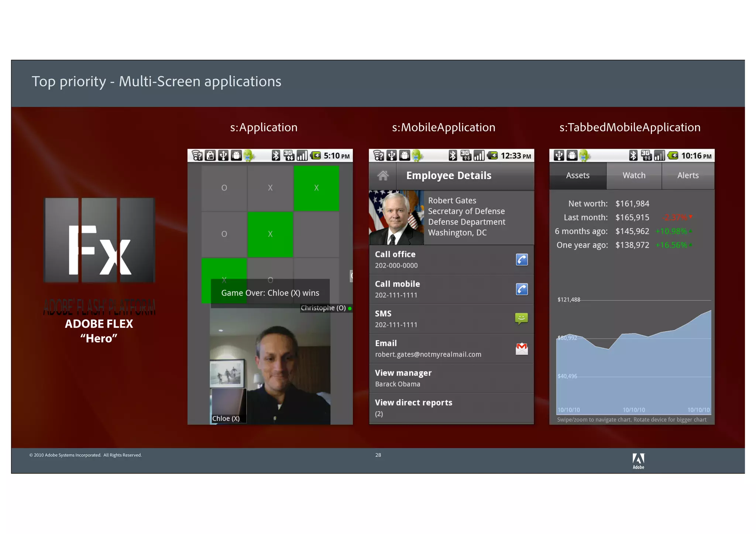Switch to the Alerts tab
This screenshot has height=534, width=756.
pyautogui.click(x=688, y=176)
